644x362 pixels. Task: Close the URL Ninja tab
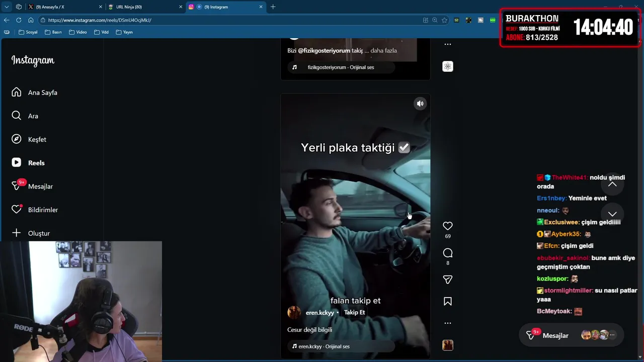coord(181,7)
